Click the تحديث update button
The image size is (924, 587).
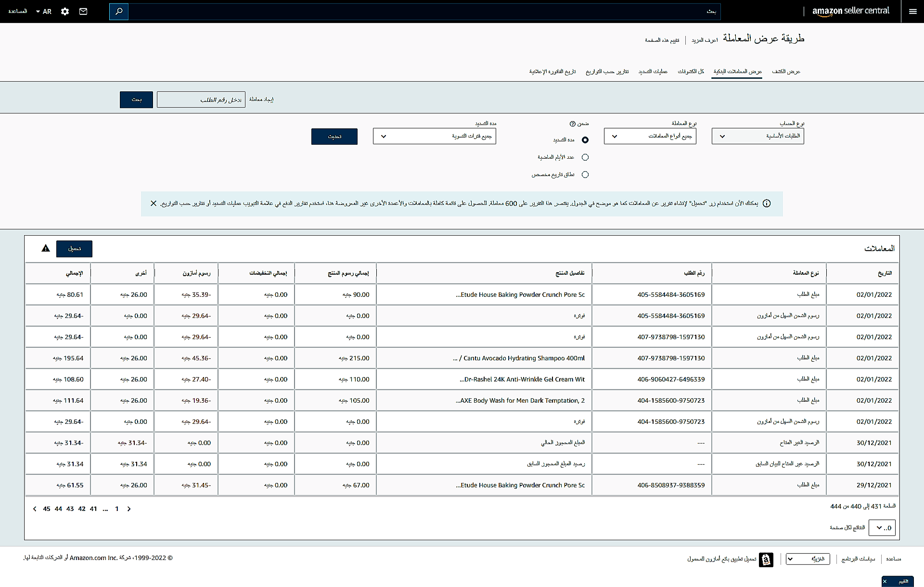click(334, 137)
